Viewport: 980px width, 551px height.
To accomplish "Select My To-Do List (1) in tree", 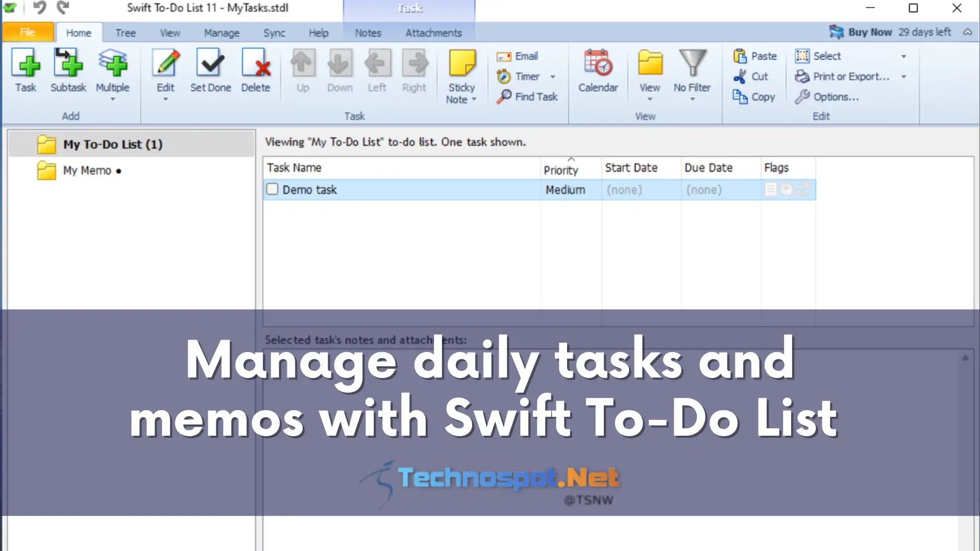I will pyautogui.click(x=132, y=144).
